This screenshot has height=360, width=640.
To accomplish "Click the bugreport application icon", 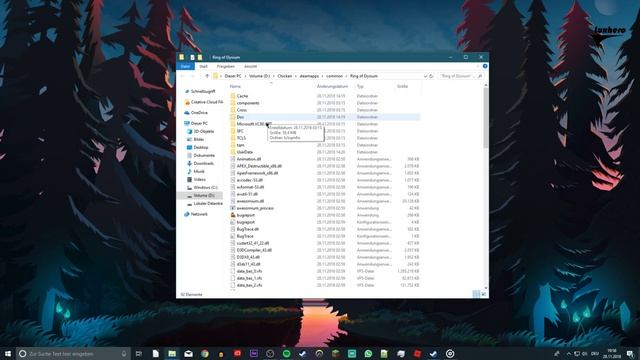I will pos(233,215).
